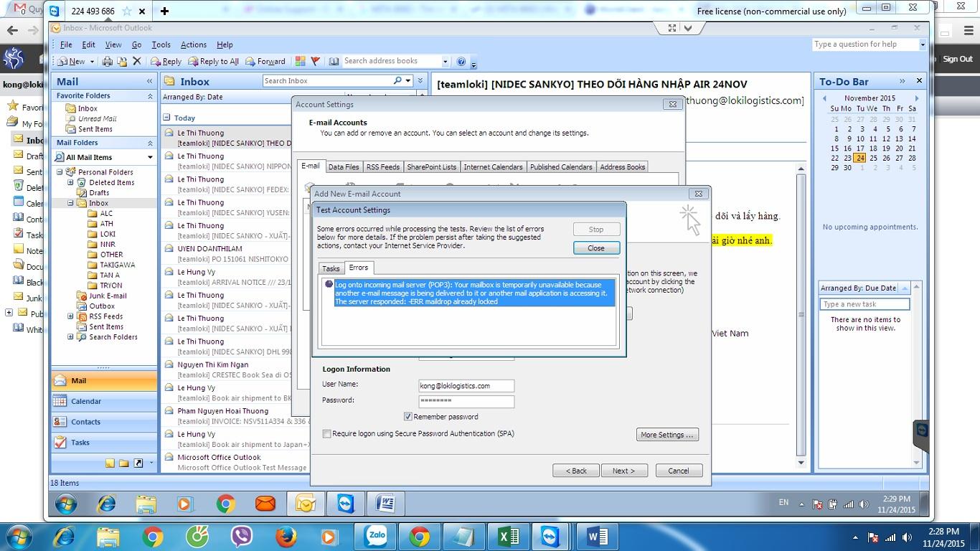Collapse the Inbox folder tree node
The image size is (980, 551).
click(x=70, y=203)
